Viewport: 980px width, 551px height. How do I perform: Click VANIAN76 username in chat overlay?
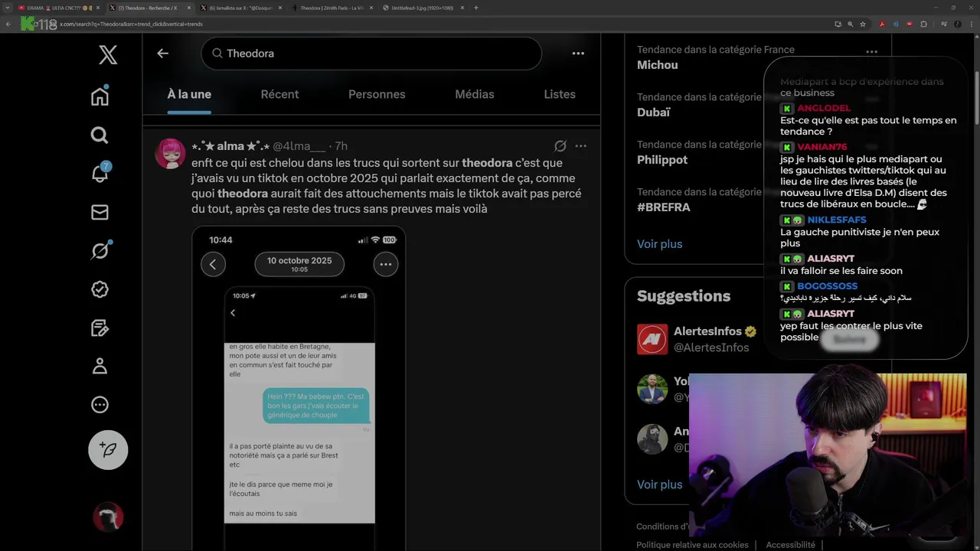pos(822,147)
